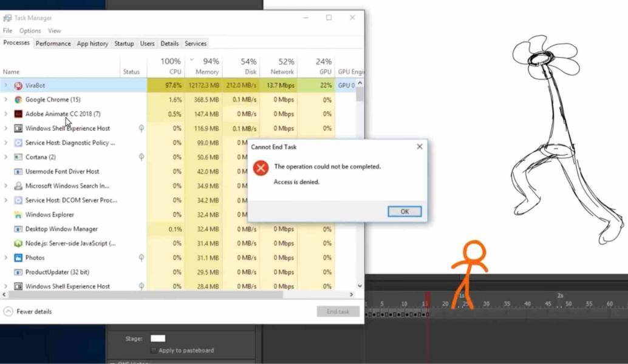Click Fewer details link
This screenshot has height=364, width=628.
tap(34, 312)
